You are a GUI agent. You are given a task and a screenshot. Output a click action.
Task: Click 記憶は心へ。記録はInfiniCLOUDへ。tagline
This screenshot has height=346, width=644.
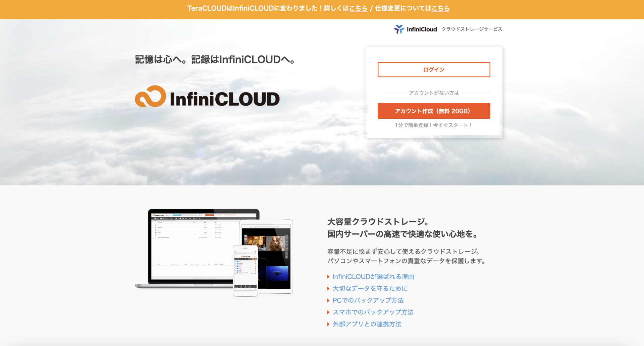pos(215,60)
